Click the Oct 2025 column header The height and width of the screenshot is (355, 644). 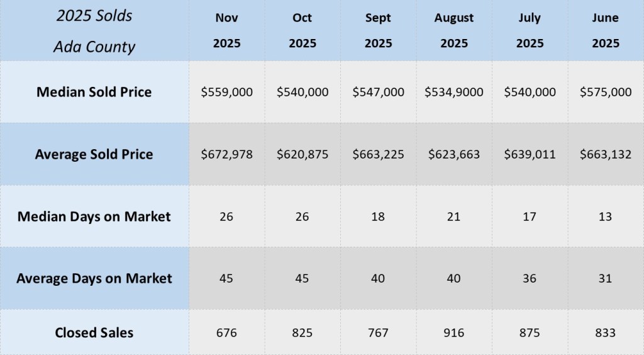302,30
